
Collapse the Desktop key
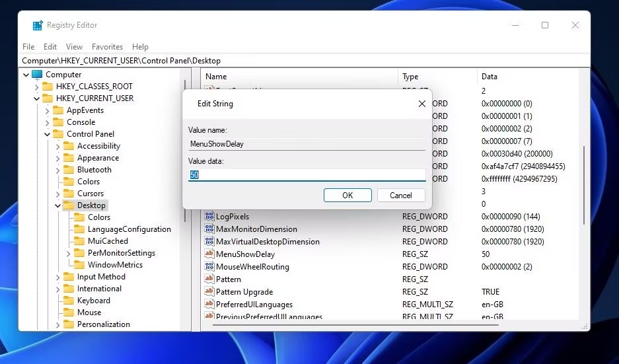point(58,205)
